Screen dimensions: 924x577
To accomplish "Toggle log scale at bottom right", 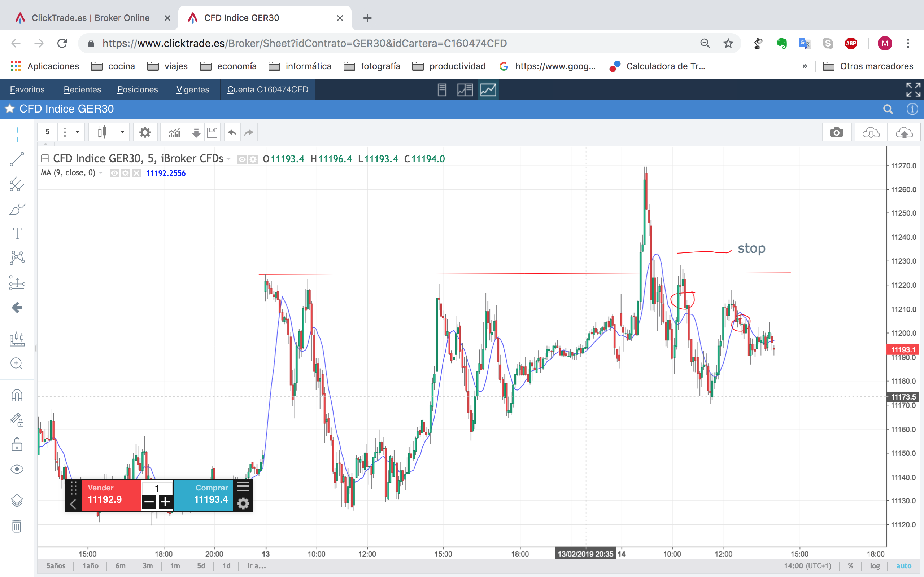I will [x=875, y=566].
